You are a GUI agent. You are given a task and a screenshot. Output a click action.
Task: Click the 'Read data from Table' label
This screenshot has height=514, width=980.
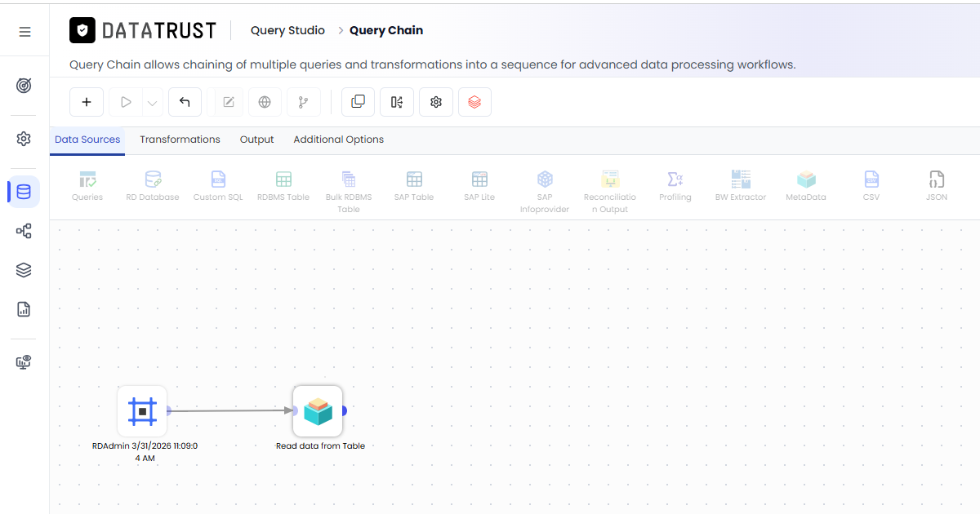click(x=320, y=446)
